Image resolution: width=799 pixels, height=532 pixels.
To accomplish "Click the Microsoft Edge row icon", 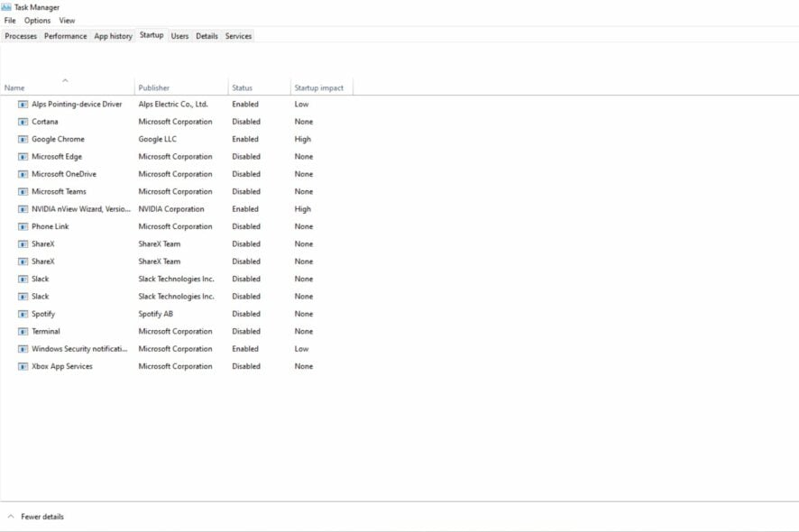I will tap(23, 157).
